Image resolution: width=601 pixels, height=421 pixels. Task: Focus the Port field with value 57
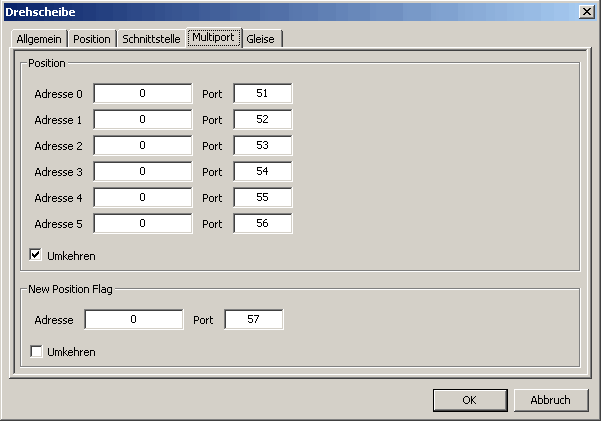[x=253, y=319]
